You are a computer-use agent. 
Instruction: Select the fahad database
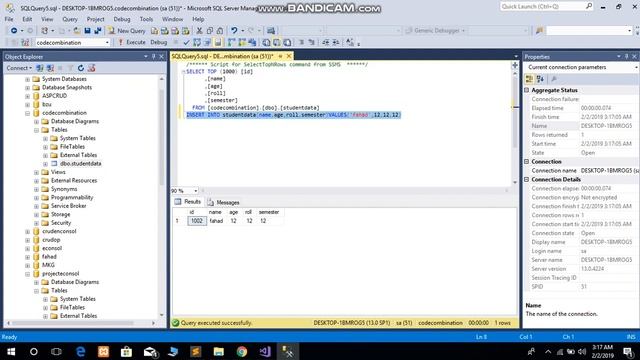pyautogui.click(x=49, y=257)
